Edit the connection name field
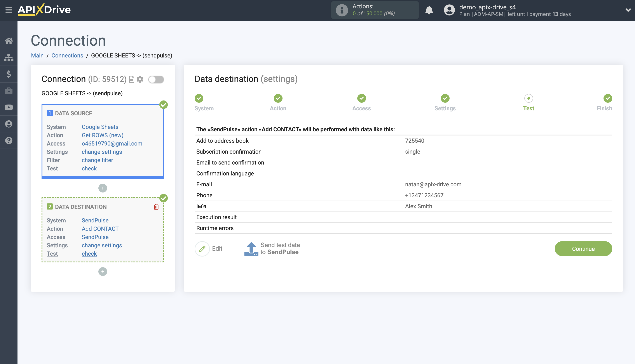 103,93
